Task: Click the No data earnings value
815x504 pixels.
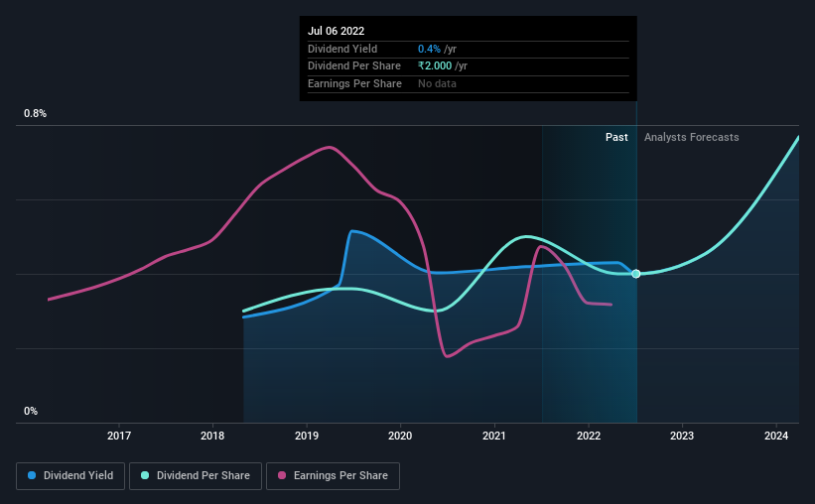Action: [x=437, y=83]
